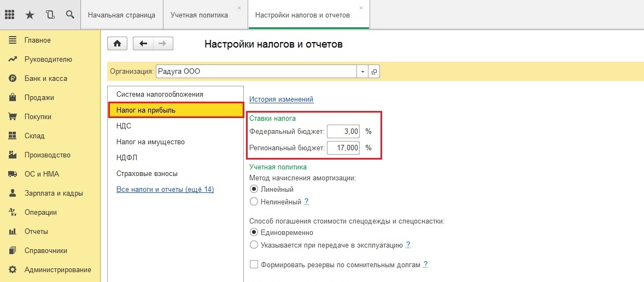644x282 pixels.
Task: Click the Организация field with Радуга ООО
Action: [257, 72]
